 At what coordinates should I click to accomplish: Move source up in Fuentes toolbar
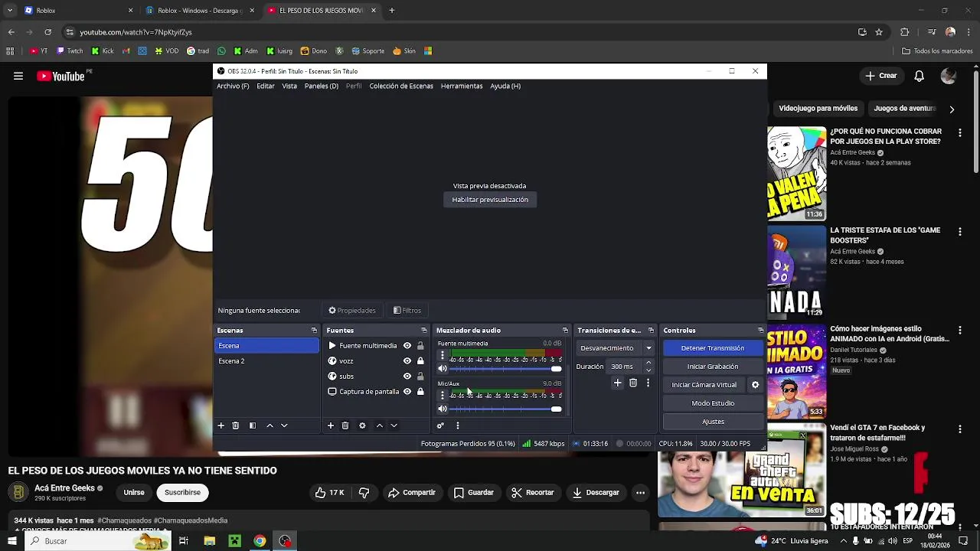tap(379, 425)
